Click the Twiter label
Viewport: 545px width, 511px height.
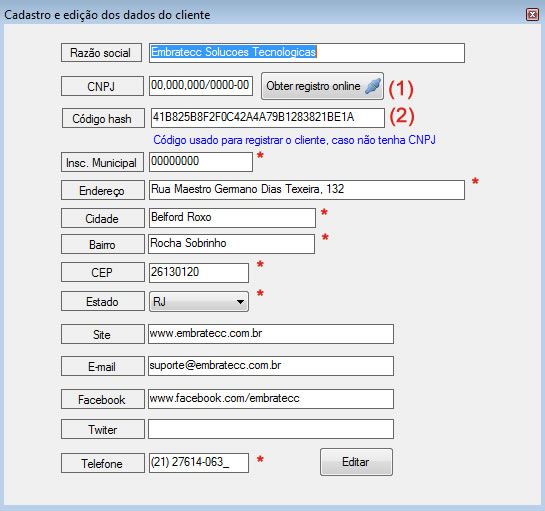coord(103,429)
